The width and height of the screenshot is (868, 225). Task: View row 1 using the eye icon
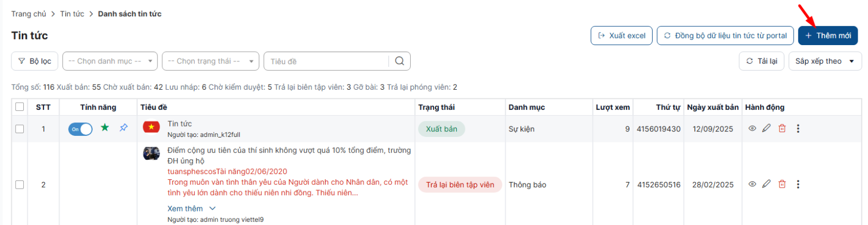pyautogui.click(x=752, y=128)
